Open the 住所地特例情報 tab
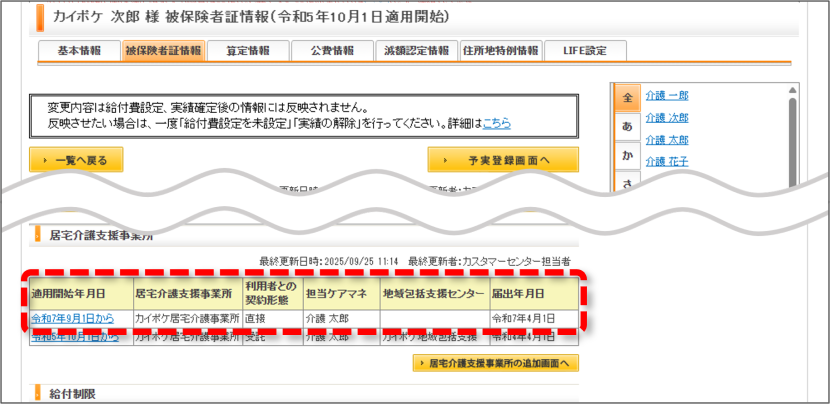The width and height of the screenshot is (830, 404). (501, 51)
